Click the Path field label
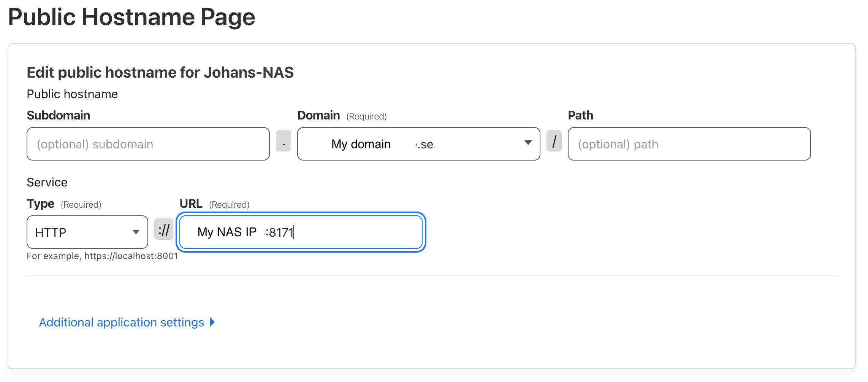This screenshot has height=382, width=868. tap(580, 115)
